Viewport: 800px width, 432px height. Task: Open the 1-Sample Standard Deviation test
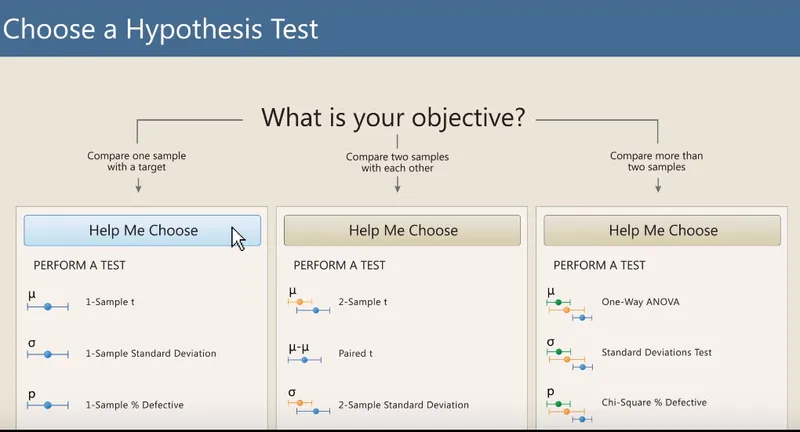pos(151,353)
